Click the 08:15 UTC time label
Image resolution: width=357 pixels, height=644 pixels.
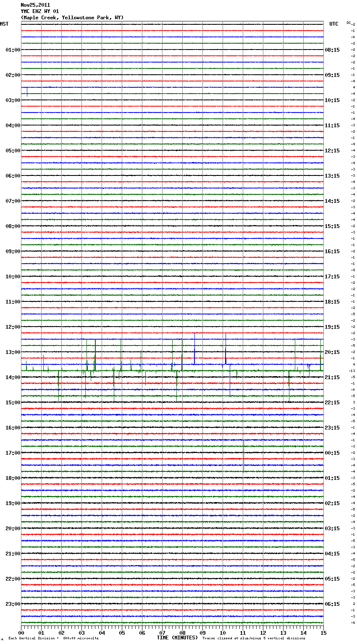332,50
